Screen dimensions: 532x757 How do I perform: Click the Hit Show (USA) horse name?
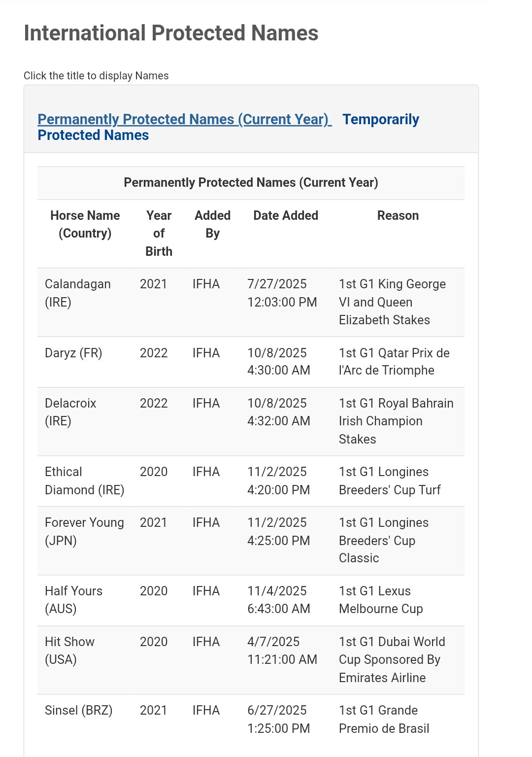click(69, 651)
